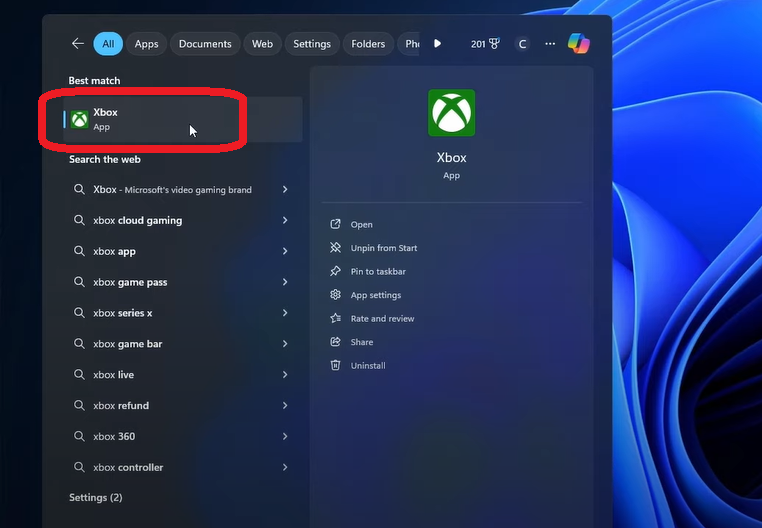This screenshot has height=528, width=762.
Task: Expand chevron next to xbox 360
Action: point(285,436)
